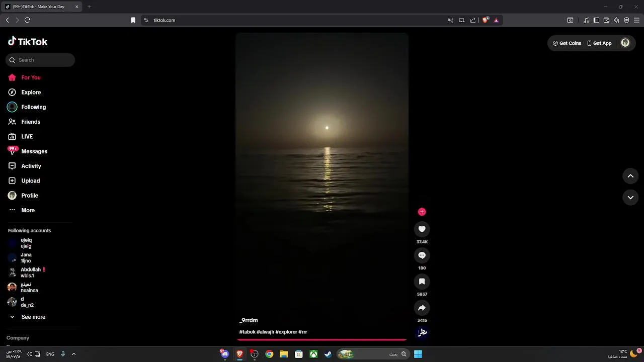
Task: Share the video using the arrow icon
Action: pos(422,308)
